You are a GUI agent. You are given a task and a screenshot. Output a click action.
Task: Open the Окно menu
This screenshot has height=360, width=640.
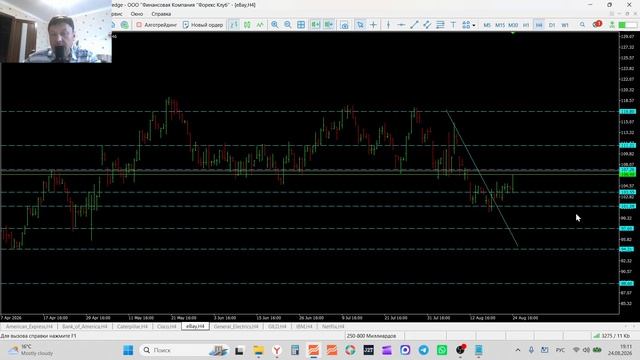137,14
